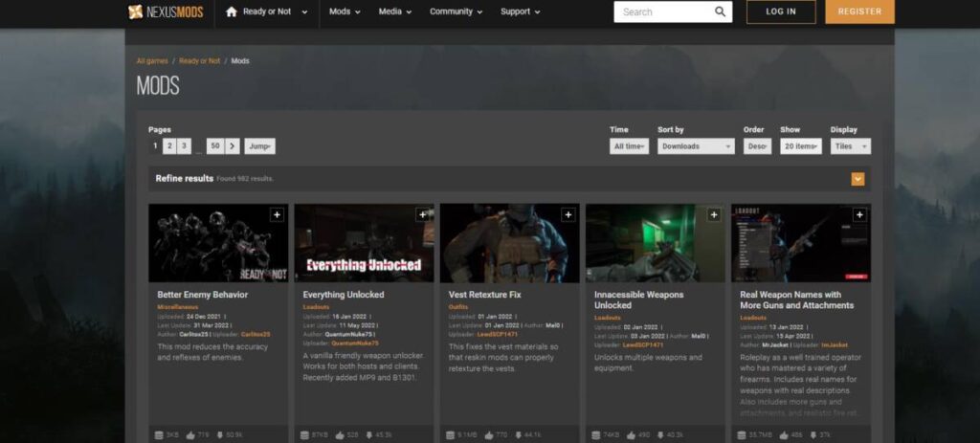Open the Real Weapon Names mod thumbnail
Screen dimensions: 980x443
[x=800, y=243]
